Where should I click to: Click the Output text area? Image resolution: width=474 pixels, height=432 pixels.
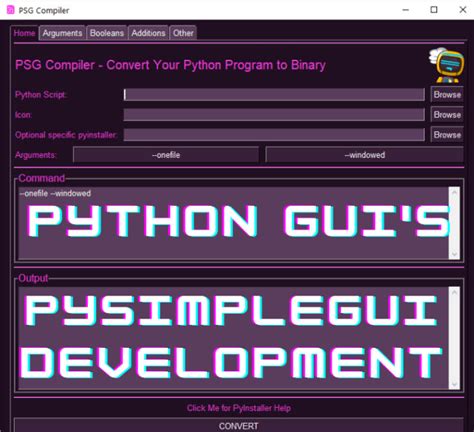pos(234,338)
